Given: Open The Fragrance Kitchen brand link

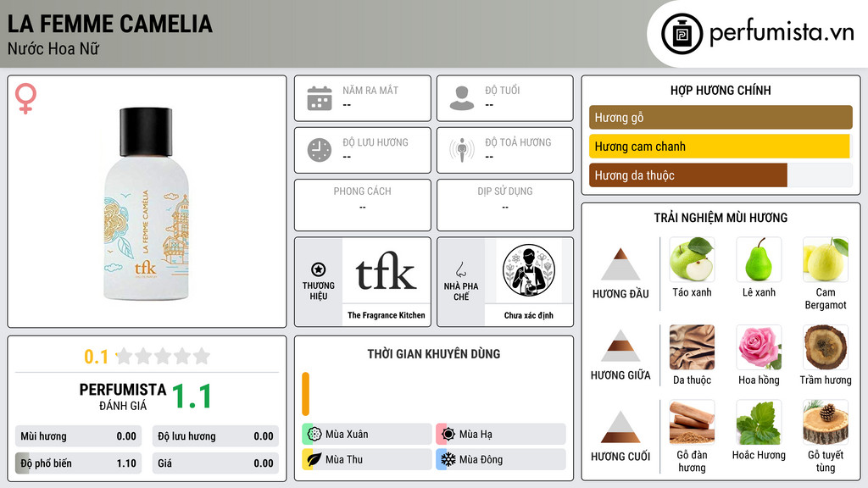Looking at the screenshot, I should [387, 315].
